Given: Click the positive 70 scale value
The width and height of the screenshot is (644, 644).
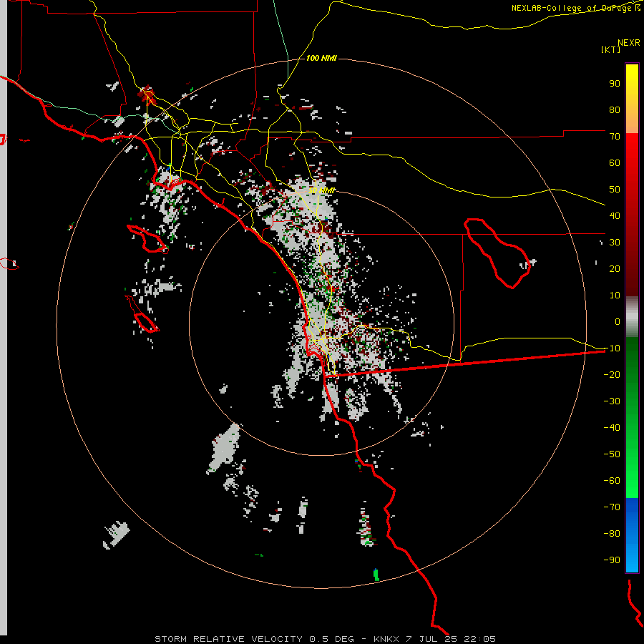Looking at the screenshot, I should tap(615, 137).
